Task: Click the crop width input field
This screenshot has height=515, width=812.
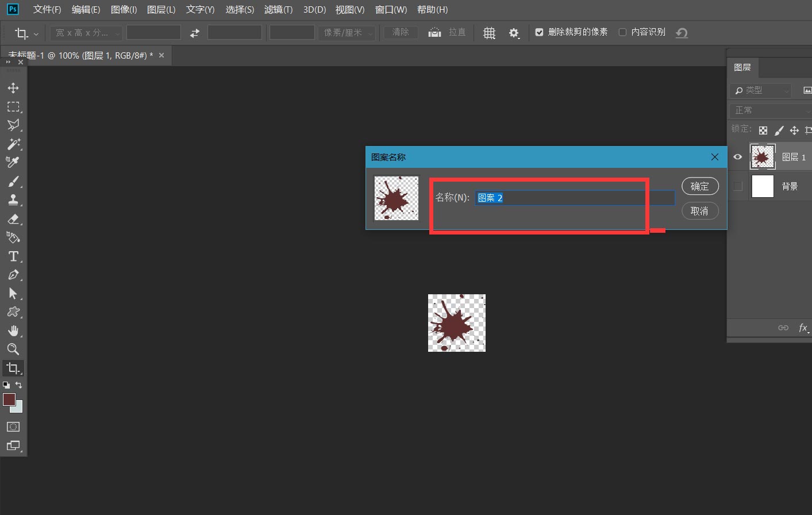Action: click(x=153, y=33)
